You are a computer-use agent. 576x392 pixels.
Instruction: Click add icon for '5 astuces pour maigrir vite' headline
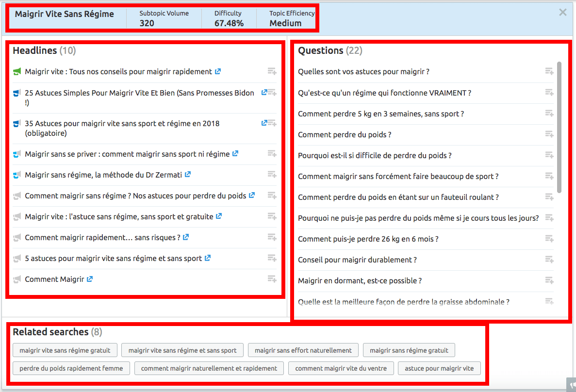272,258
